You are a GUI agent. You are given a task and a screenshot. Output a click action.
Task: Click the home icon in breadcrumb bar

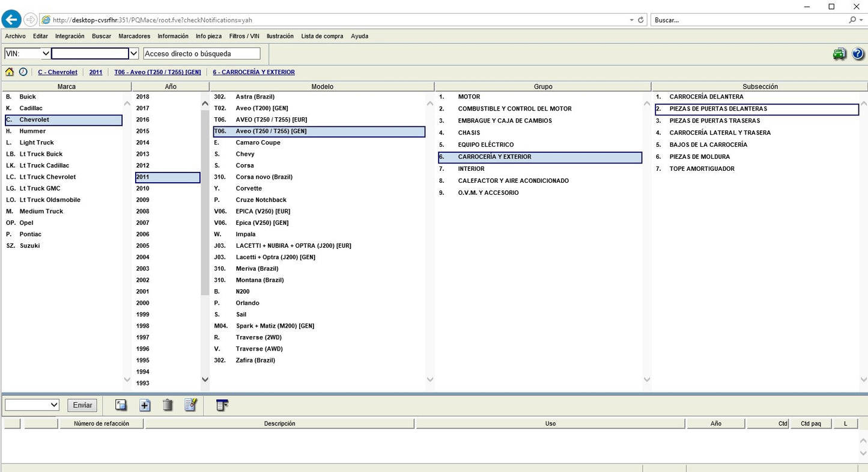click(x=10, y=72)
